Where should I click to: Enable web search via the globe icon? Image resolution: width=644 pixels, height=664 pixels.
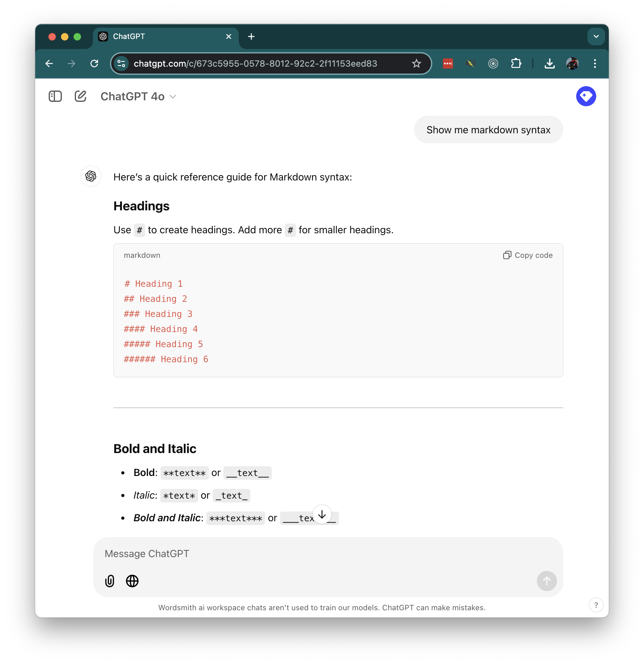[132, 581]
